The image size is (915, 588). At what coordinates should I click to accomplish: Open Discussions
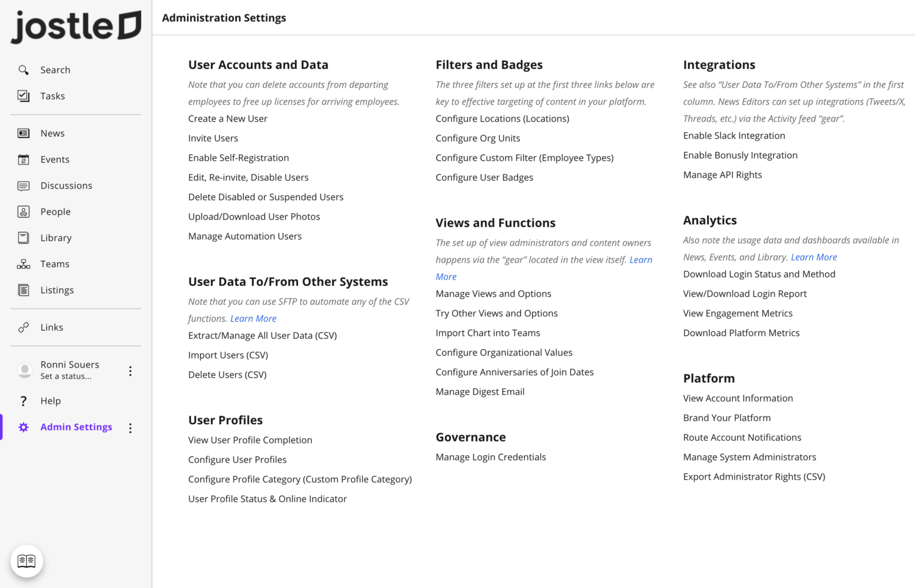tap(24, 185)
